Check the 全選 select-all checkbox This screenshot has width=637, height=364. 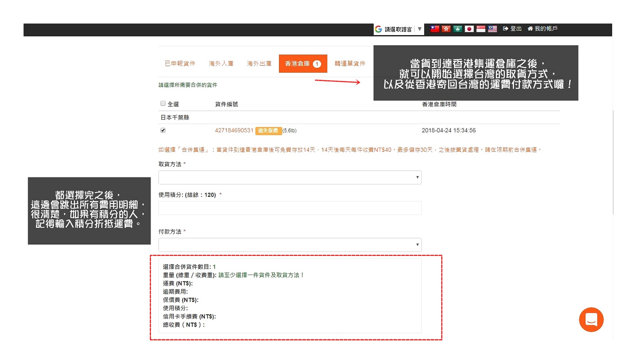[x=163, y=104]
